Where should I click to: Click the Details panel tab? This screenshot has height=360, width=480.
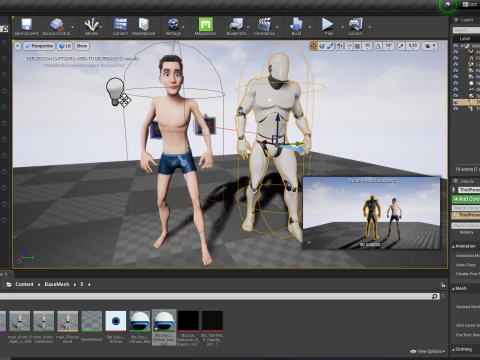[x=464, y=181]
